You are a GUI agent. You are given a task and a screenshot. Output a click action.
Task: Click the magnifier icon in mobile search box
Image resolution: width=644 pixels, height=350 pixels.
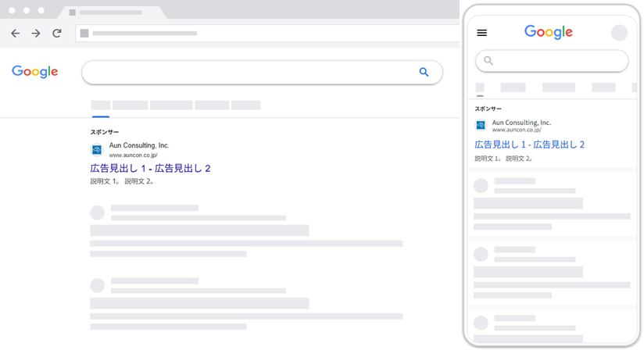488,61
